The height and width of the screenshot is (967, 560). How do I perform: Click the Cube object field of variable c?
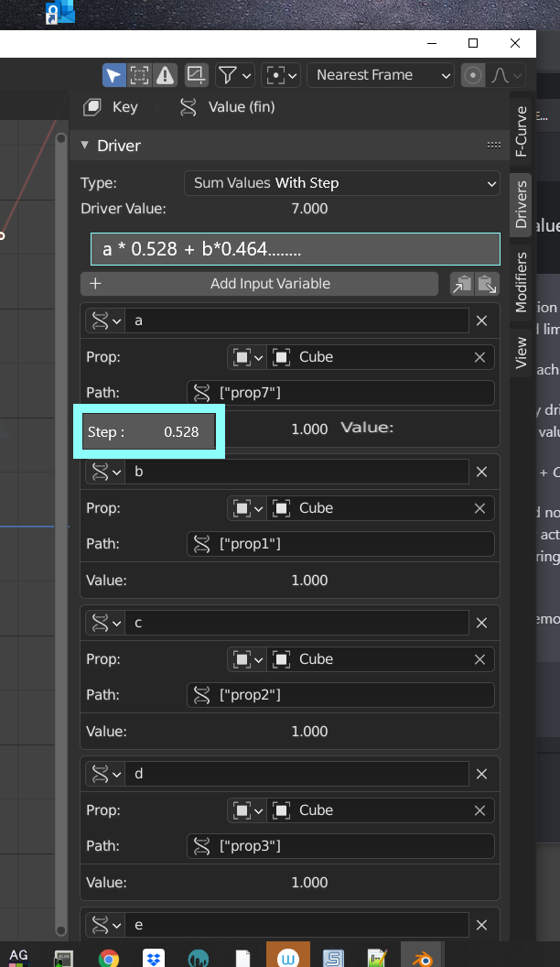(x=367, y=659)
